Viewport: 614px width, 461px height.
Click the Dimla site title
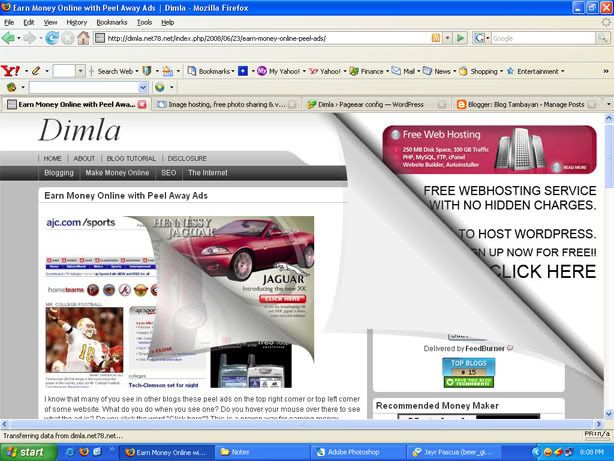pos(79,130)
